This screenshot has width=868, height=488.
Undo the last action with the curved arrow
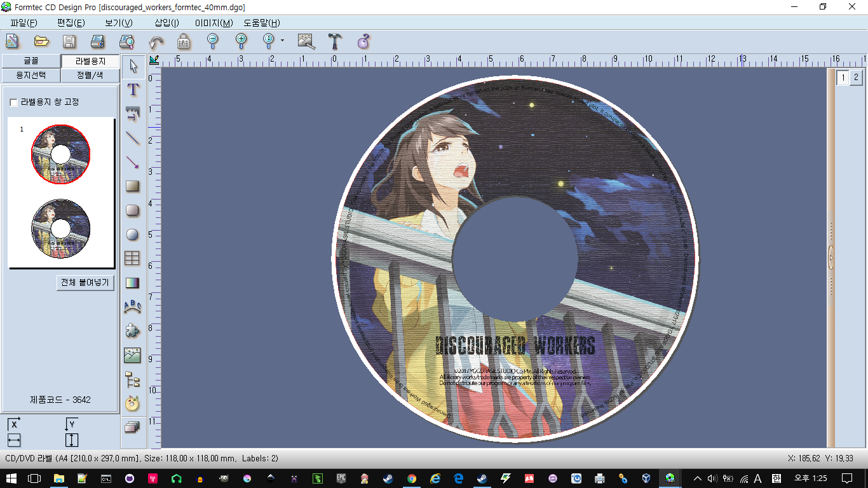pos(156,42)
